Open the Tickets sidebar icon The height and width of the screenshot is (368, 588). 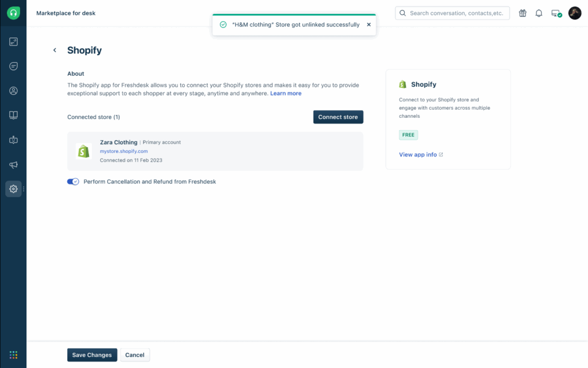pos(13,42)
